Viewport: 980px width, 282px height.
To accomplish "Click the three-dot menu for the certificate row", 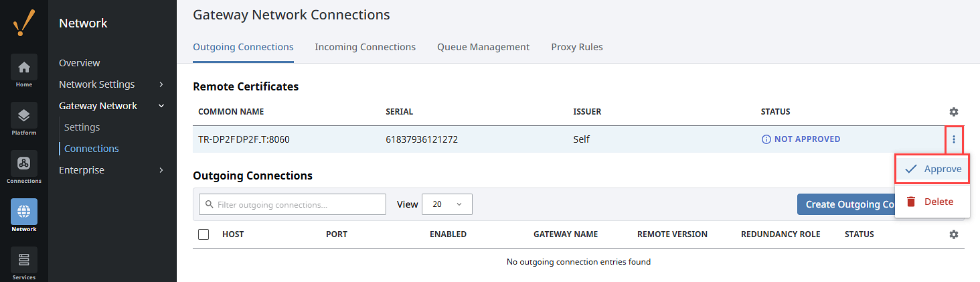I will click(x=954, y=139).
